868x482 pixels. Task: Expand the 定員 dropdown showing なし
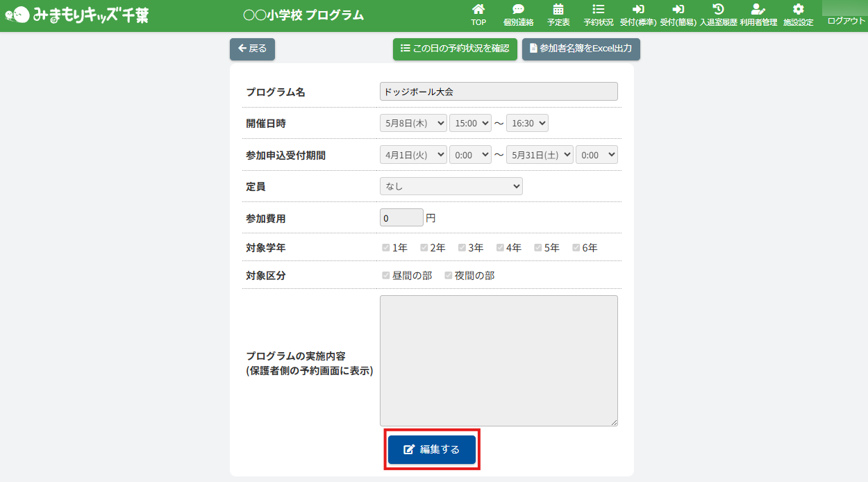451,186
